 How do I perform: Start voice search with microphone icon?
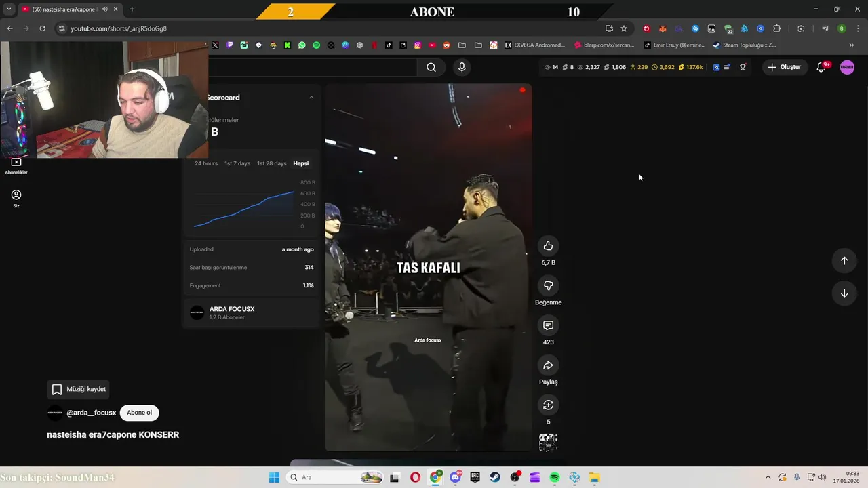[462, 67]
